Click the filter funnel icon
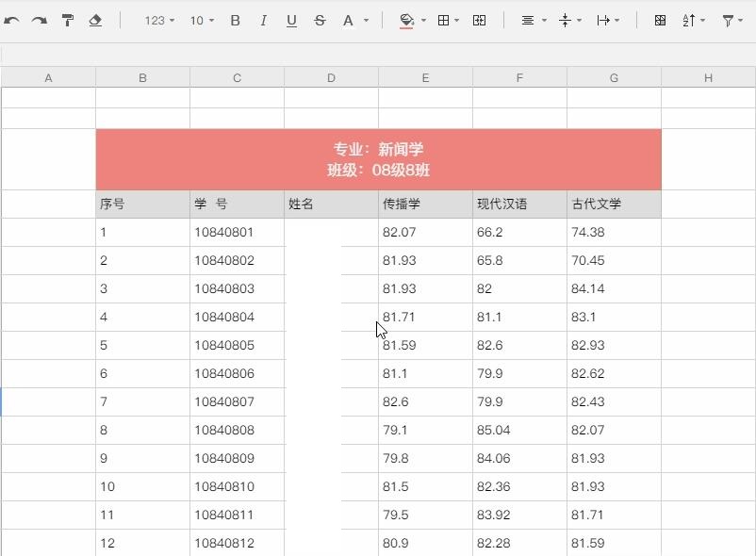 click(x=728, y=20)
